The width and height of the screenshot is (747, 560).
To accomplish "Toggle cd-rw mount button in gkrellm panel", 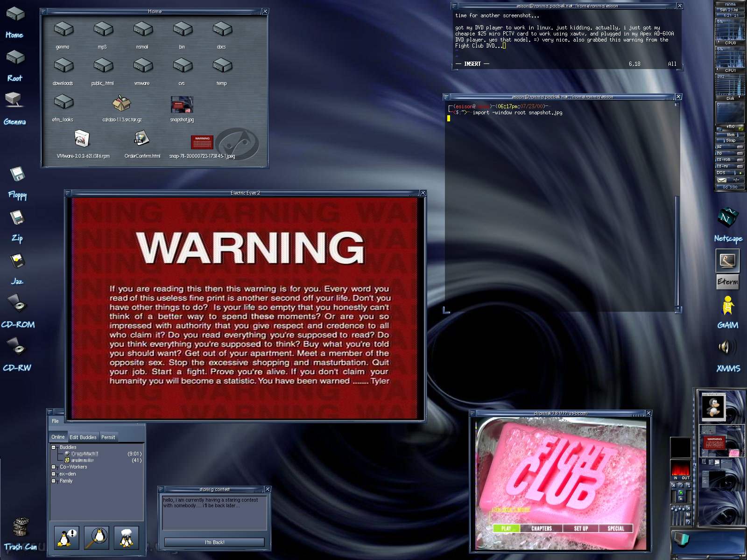I will tap(740, 166).
